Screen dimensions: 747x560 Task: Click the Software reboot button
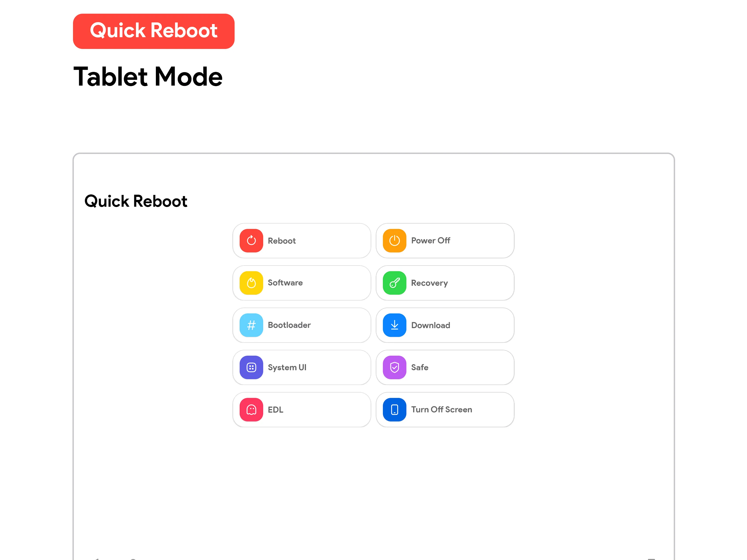301,282
